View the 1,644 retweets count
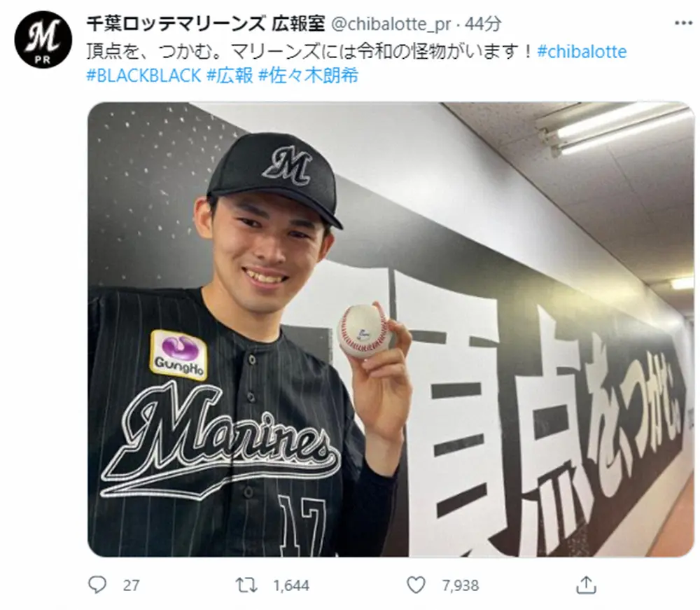The width and height of the screenshot is (700, 610). pyautogui.click(x=291, y=585)
